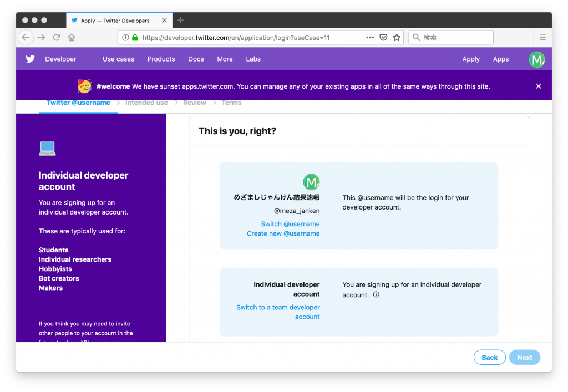The width and height of the screenshot is (568, 392).
Task: Save the page to Pocket via its icon
Action: click(x=383, y=38)
